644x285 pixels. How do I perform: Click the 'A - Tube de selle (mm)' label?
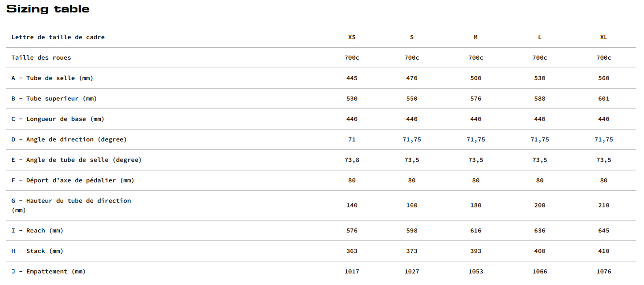(x=52, y=78)
